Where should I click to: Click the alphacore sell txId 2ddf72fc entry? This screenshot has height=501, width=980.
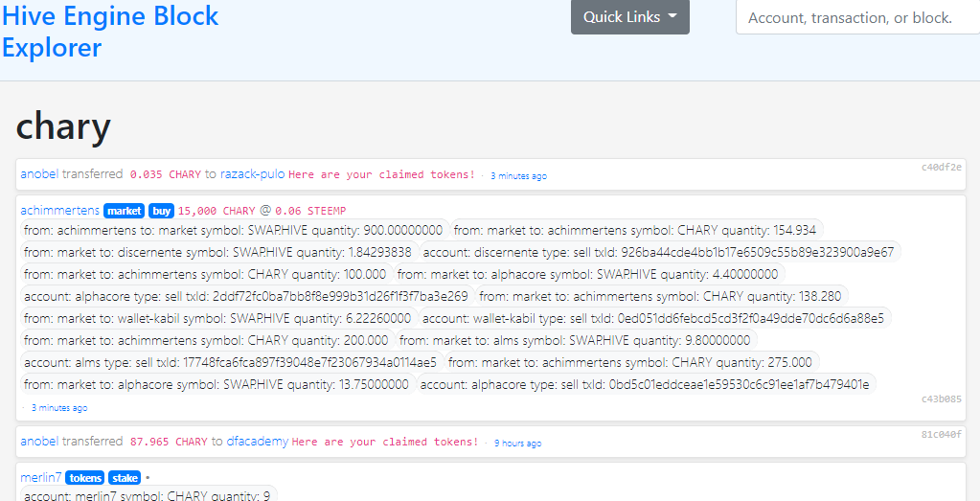click(x=247, y=296)
